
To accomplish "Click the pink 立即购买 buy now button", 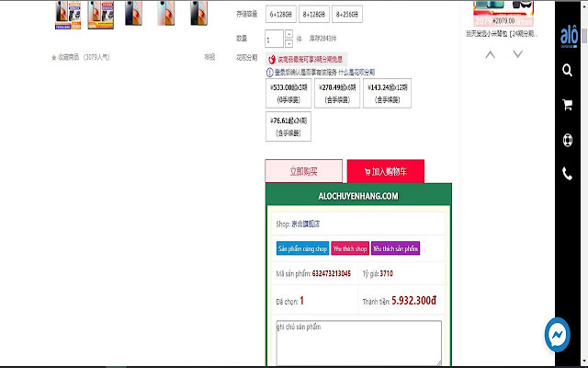I will [x=304, y=171].
